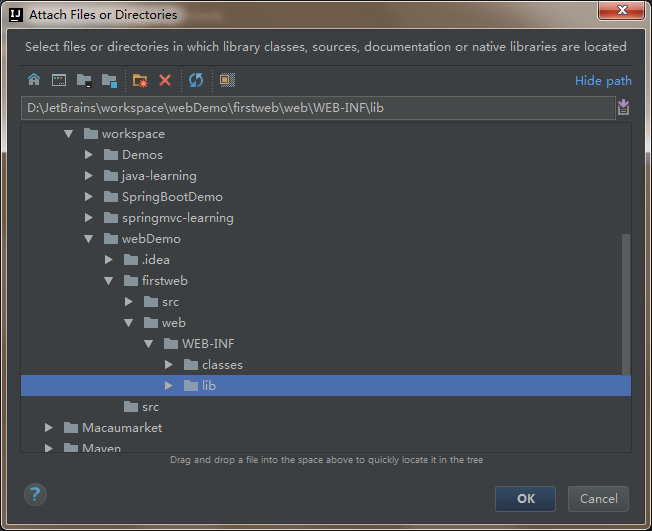Expand the SpringBootDemo folder
This screenshot has height=531, width=652.
pyautogui.click(x=89, y=197)
